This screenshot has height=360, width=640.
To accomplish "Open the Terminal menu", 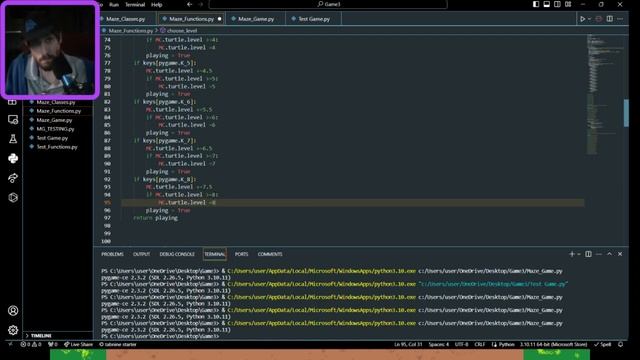I will (135, 4).
